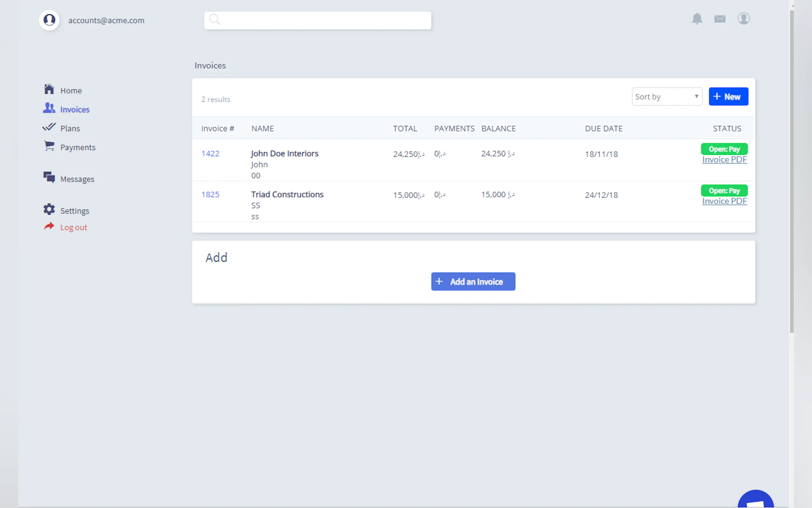The image size is (812, 508).
Task: Click the user profile icon at top right
Action: coord(743,19)
